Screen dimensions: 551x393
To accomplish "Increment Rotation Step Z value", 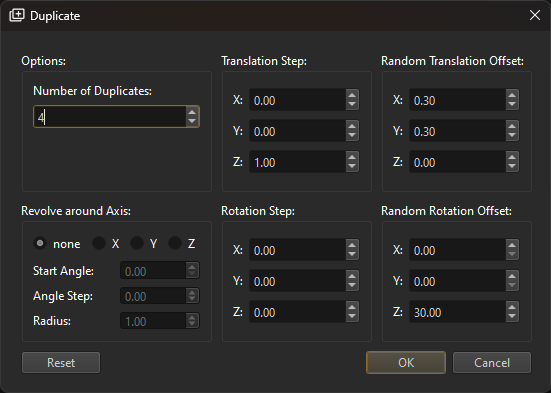I will [352, 307].
